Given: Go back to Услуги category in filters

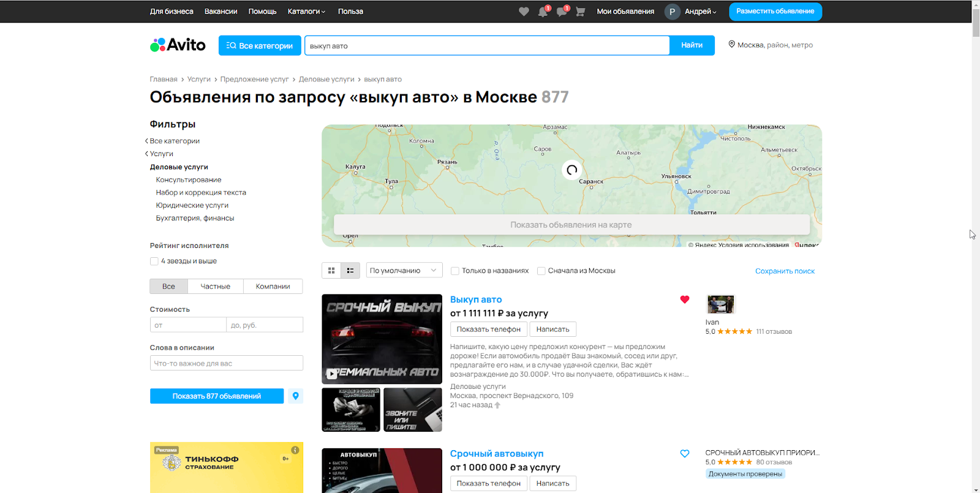Looking at the screenshot, I should (x=161, y=154).
